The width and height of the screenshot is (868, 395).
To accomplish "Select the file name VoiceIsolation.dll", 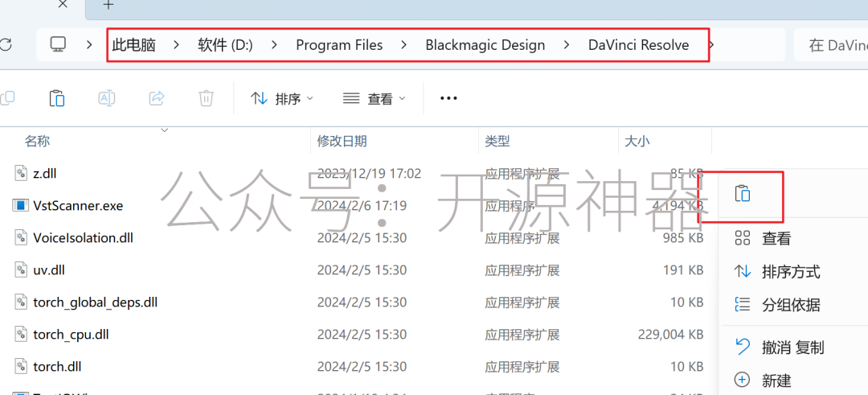I will (x=83, y=238).
